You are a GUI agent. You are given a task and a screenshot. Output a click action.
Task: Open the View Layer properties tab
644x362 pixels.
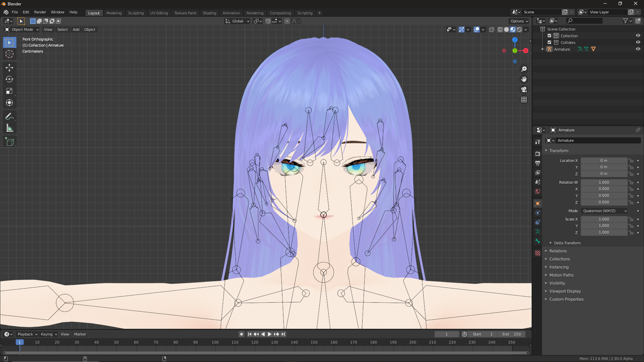click(x=538, y=172)
